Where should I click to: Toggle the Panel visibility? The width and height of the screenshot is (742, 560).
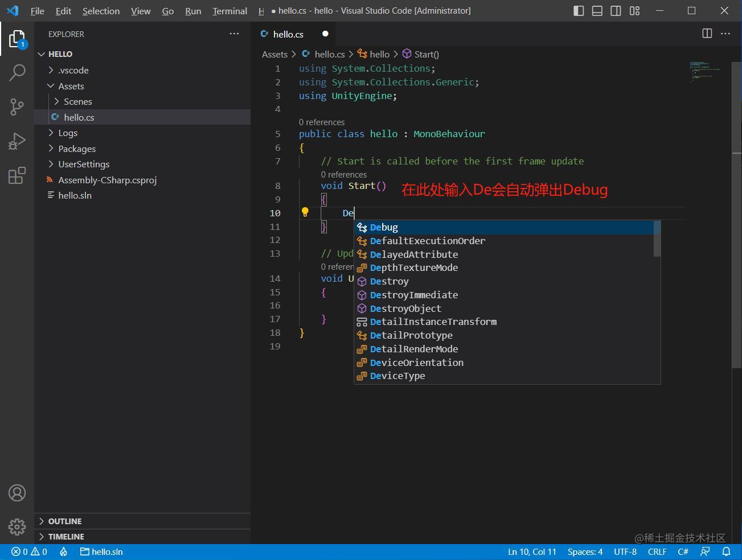597,10
